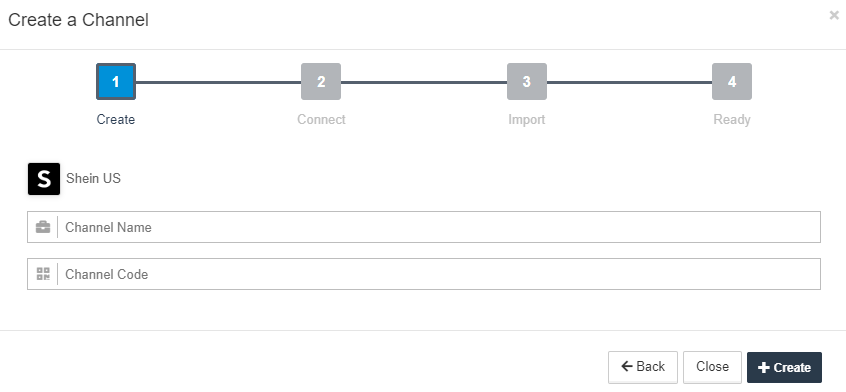Select step 2 box in the wizard
The image size is (846, 392).
[321, 81]
